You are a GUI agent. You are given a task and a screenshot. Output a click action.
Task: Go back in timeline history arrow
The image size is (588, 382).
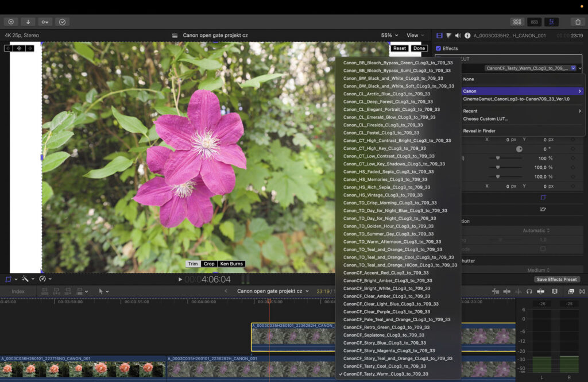click(x=226, y=291)
